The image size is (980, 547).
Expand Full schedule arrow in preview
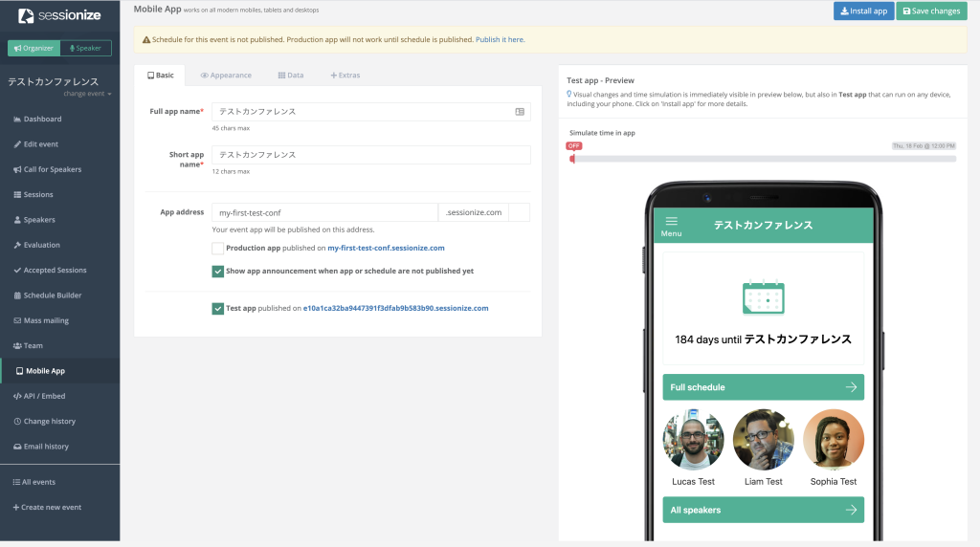(851, 387)
